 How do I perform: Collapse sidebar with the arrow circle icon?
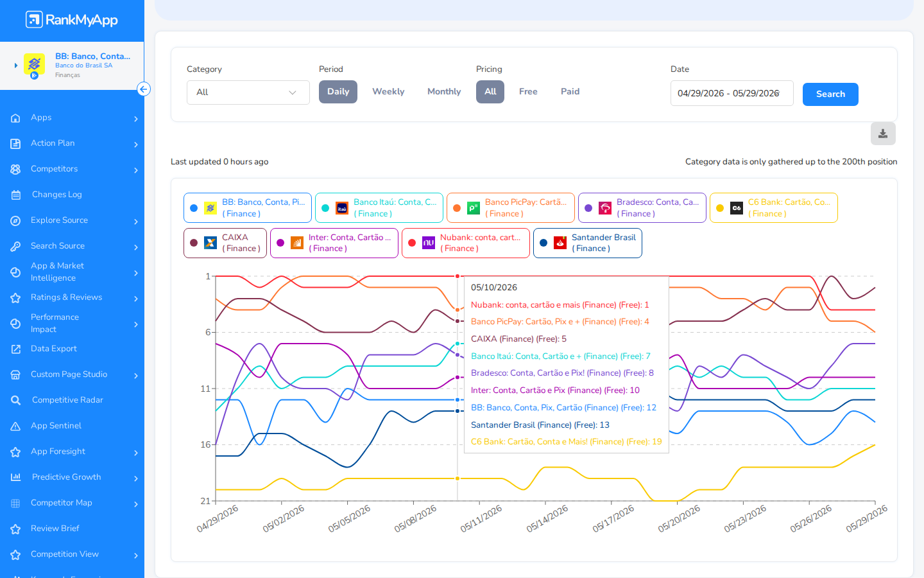(x=144, y=89)
